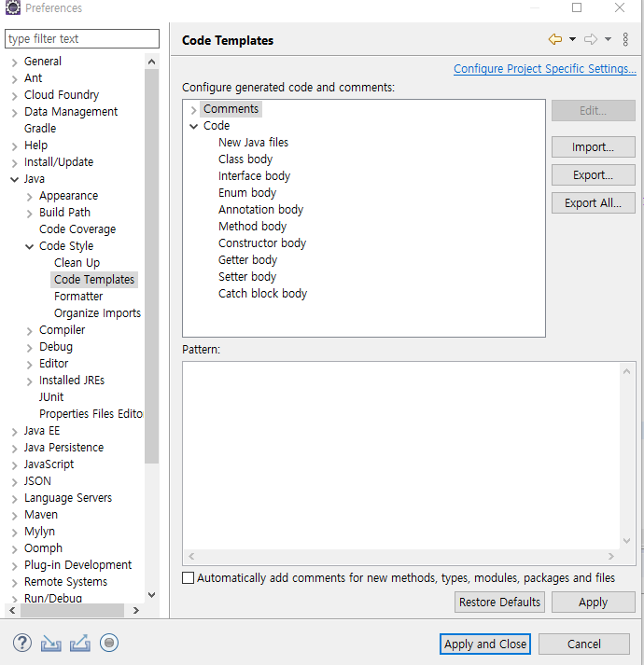Viewport: 644px width, 665px height.
Task: Select the Method body template
Action: coord(252,226)
